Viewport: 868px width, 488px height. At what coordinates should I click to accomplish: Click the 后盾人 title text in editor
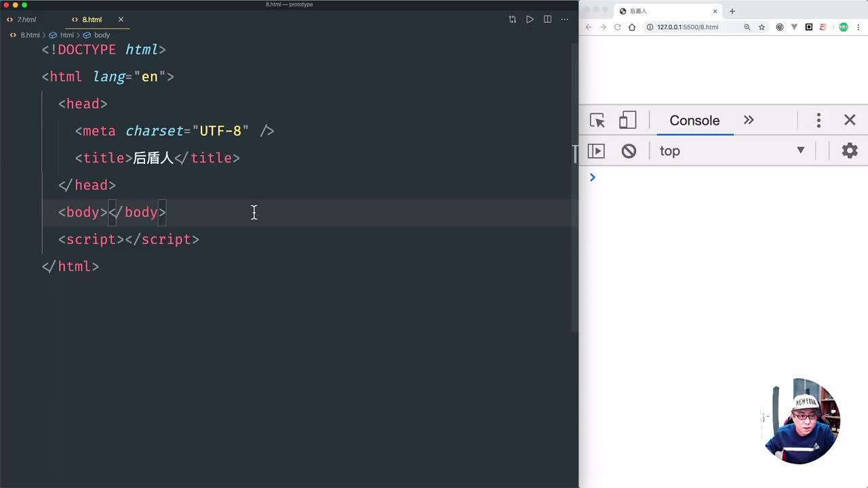(x=153, y=158)
